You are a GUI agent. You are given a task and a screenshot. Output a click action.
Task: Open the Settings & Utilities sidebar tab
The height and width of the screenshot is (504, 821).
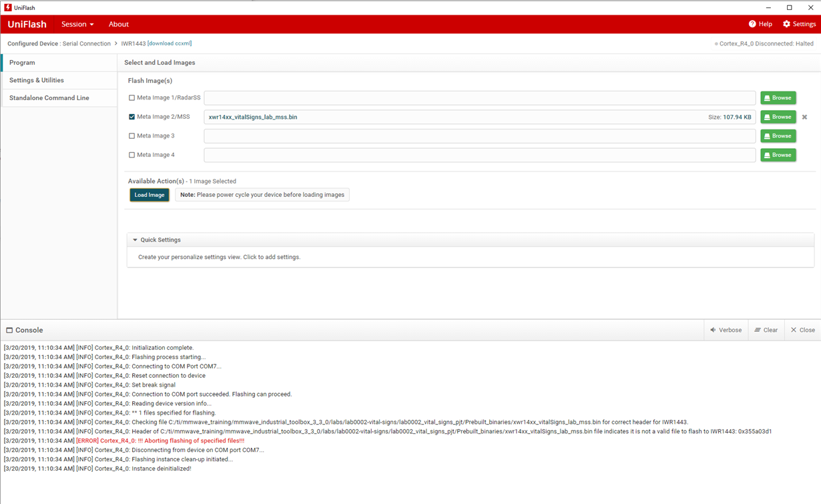59,80
